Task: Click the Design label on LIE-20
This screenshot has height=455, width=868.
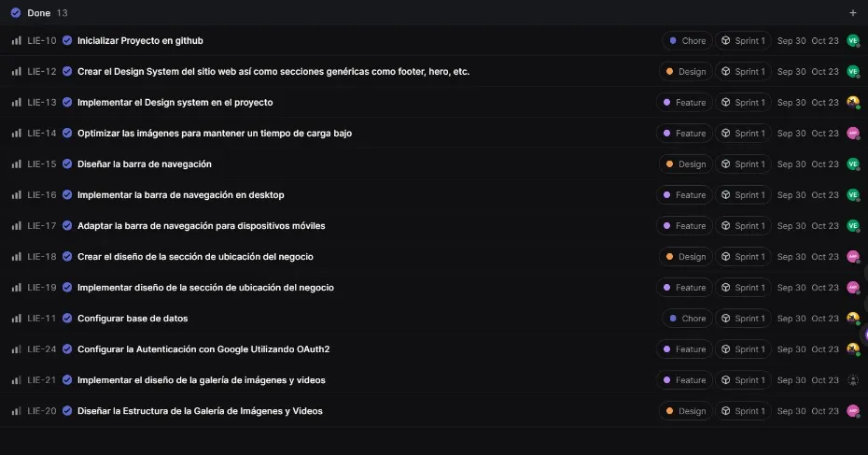Action: [x=686, y=411]
